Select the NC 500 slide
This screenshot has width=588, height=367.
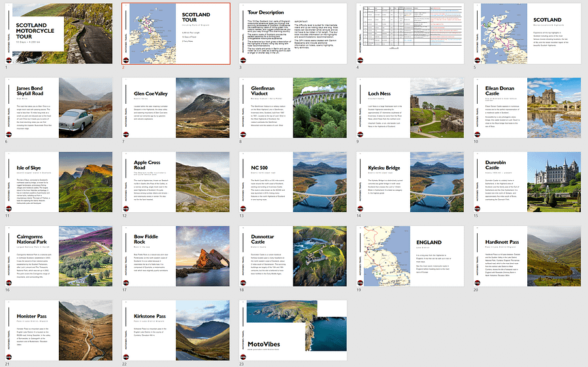pos(293,182)
